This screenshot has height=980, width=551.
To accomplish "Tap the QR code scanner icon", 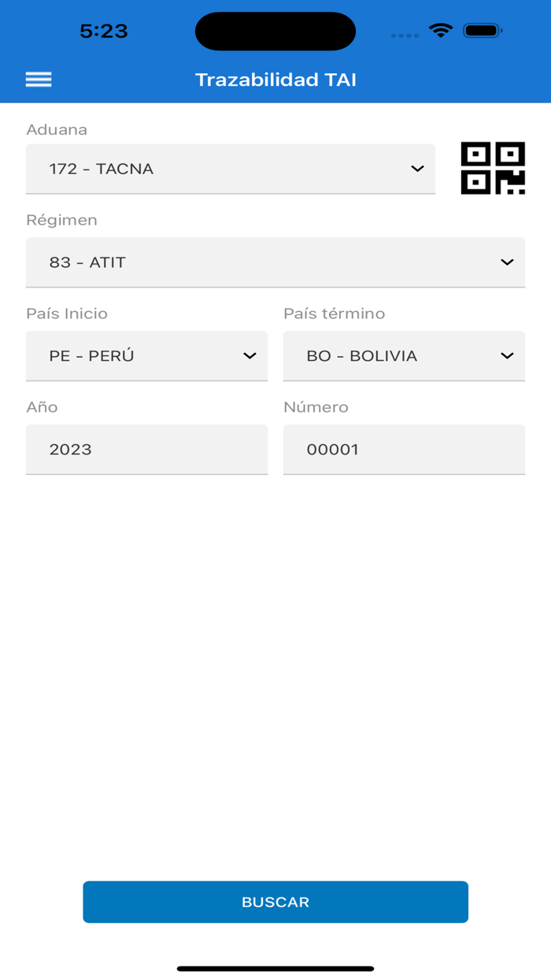I will (x=493, y=167).
